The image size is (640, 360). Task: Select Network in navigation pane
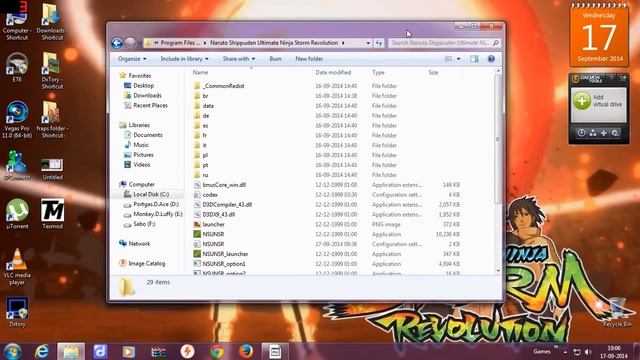(x=139, y=244)
